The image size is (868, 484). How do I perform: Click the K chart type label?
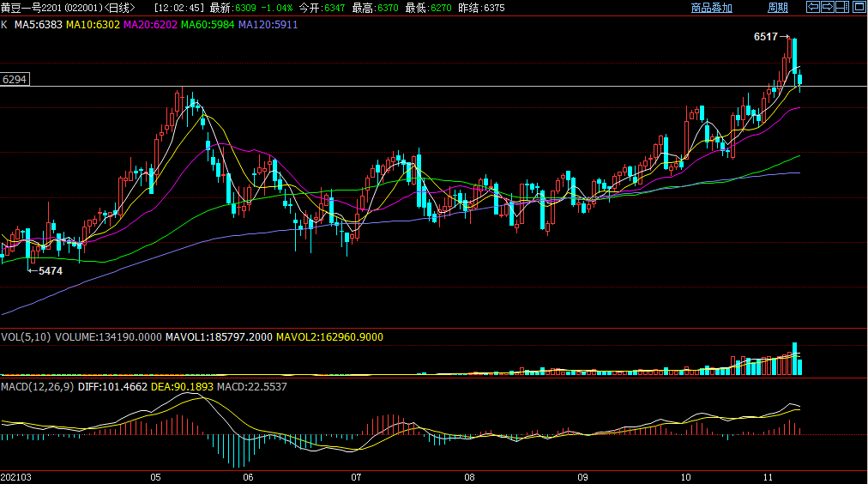point(4,25)
